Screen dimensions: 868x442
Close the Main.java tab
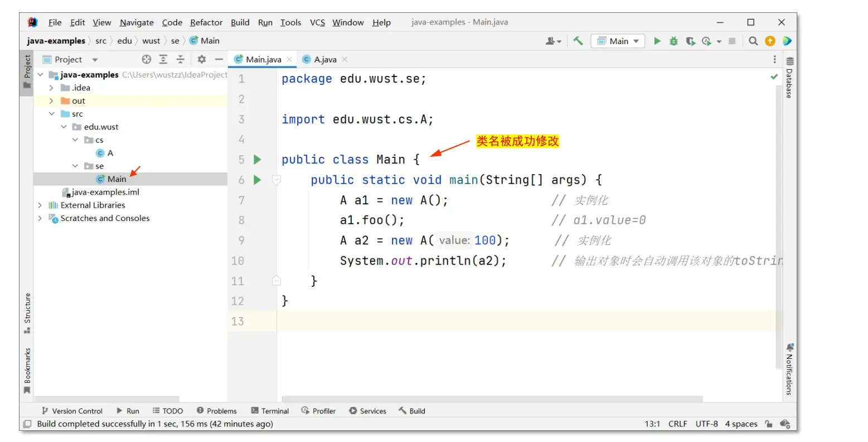[289, 59]
